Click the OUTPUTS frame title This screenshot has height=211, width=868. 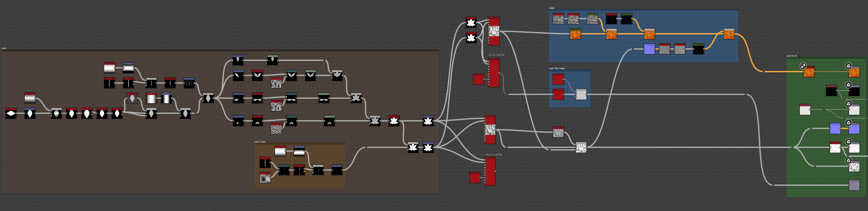coord(792,56)
